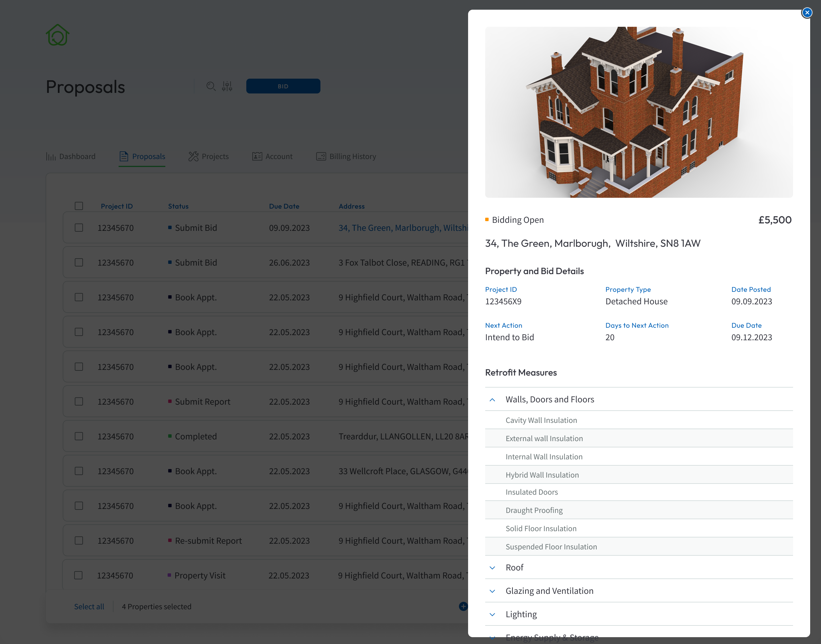Click the 09.12.2023 due date value
This screenshot has width=821, height=644.
752,337
